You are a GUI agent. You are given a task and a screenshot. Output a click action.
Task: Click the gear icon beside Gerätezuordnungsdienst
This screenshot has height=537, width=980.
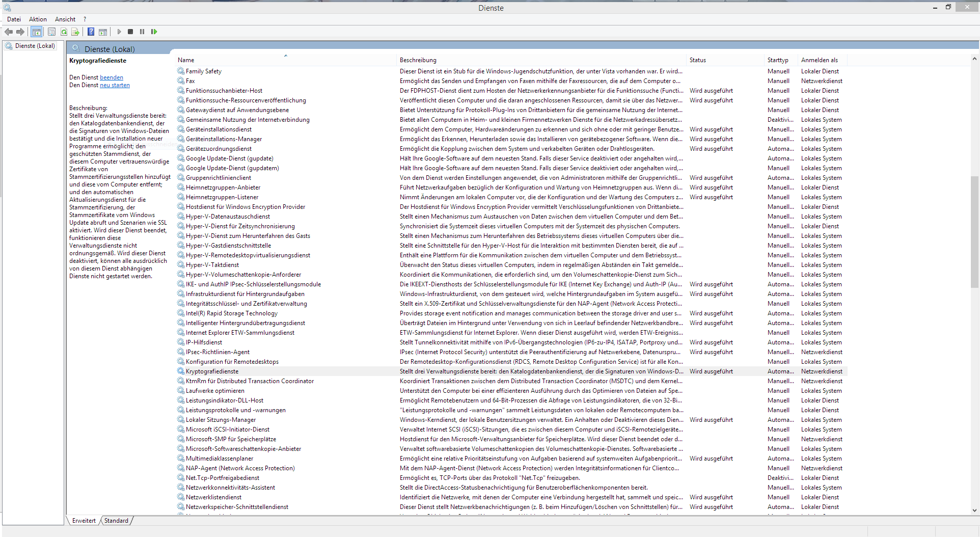(x=181, y=149)
